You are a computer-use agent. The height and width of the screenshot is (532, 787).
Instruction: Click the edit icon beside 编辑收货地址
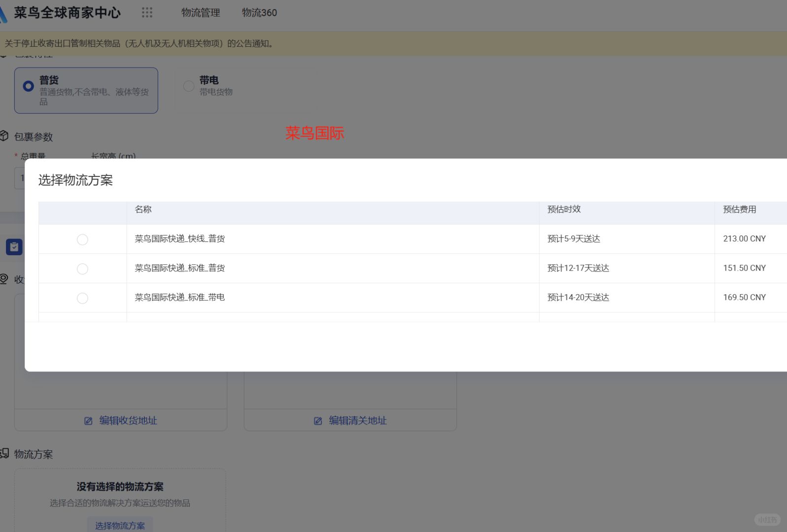click(x=89, y=421)
